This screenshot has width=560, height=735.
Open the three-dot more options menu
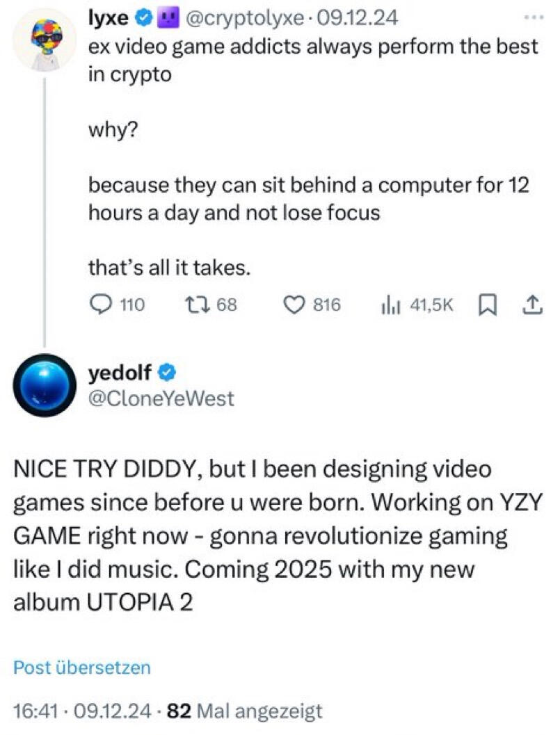(534, 17)
